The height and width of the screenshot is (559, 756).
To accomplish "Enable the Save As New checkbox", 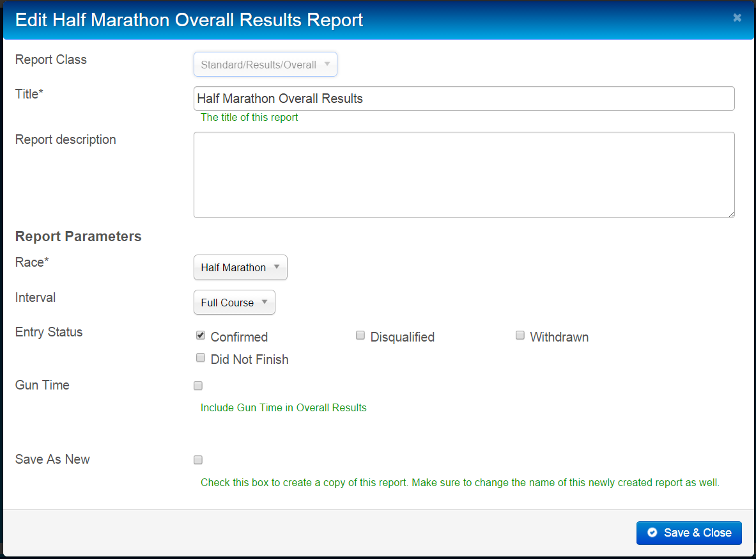I will (x=198, y=460).
